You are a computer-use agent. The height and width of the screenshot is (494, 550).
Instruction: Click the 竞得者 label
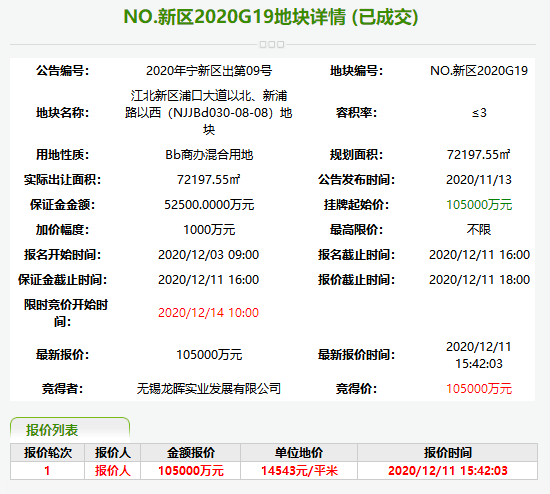tap(62, 389)
